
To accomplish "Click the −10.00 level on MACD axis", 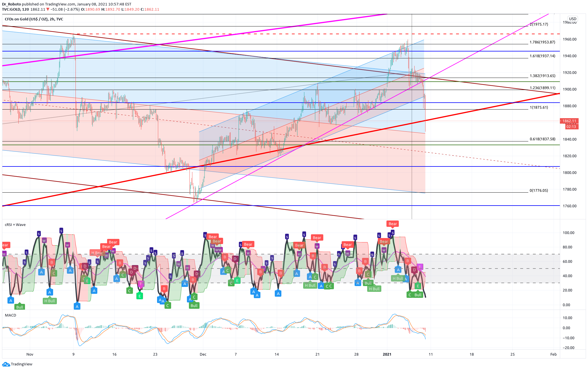I will click(x=568, y=338).
